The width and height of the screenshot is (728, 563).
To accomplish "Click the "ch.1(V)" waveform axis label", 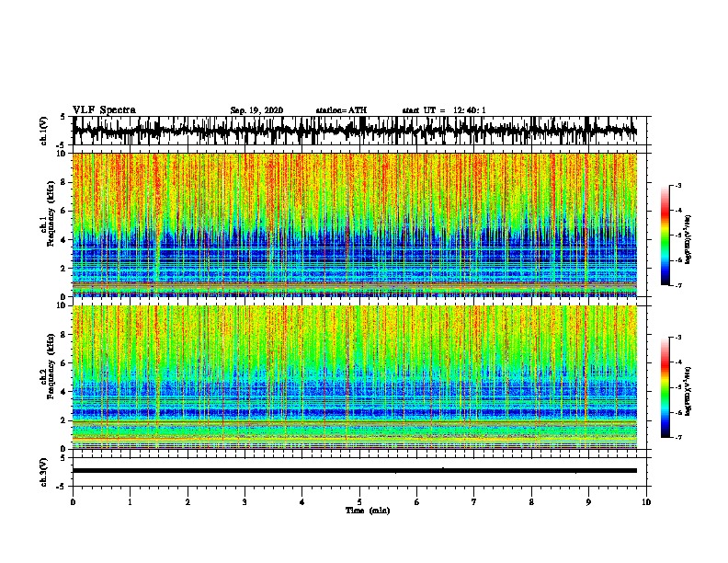I will [x=44, y=131].
